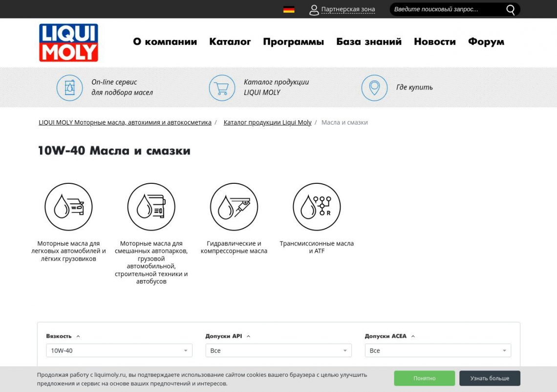
Task: Open the Вязкость 10W-40 dropdown
Action: click(x=119, y=350)
